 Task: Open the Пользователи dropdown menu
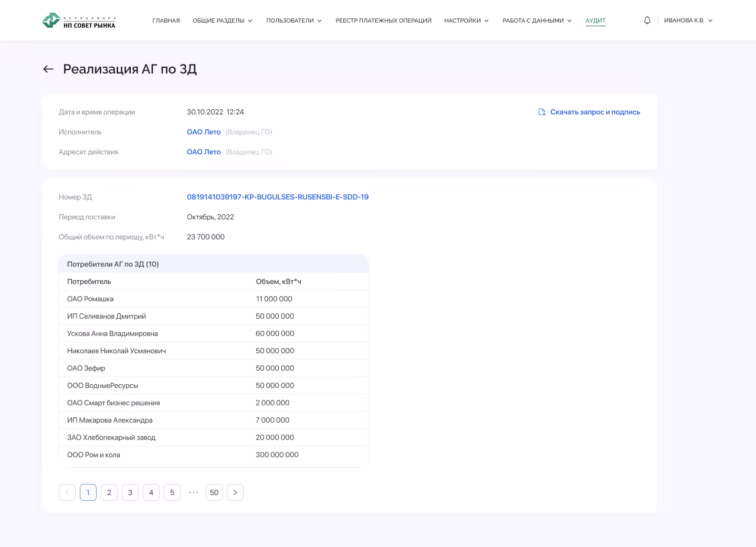(x=294, y=21)
